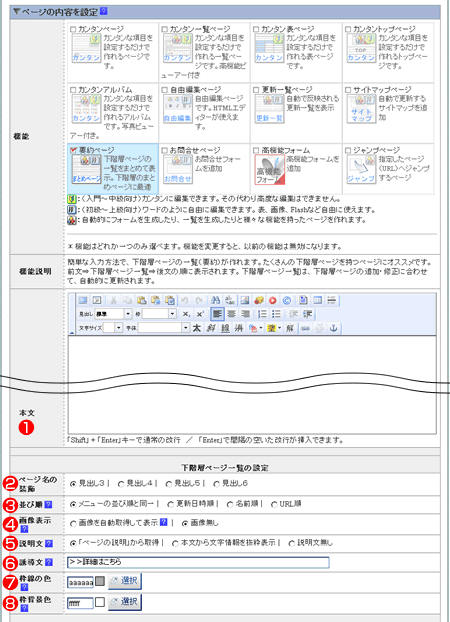This screenshot has width=450, height=622.
Task: Click the Cut scissors icon in editor toolbar
Action: pyautogui.click(x=113, y=300)
